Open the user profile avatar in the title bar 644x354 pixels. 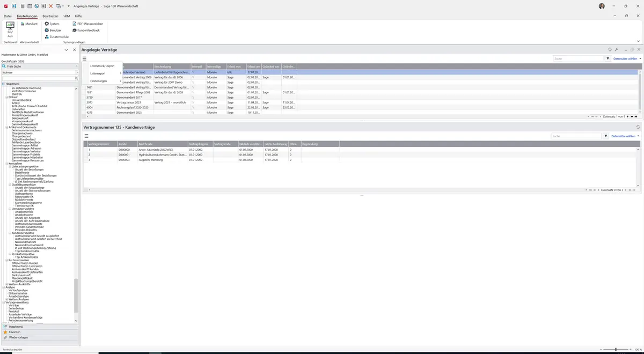coord(602,6)
